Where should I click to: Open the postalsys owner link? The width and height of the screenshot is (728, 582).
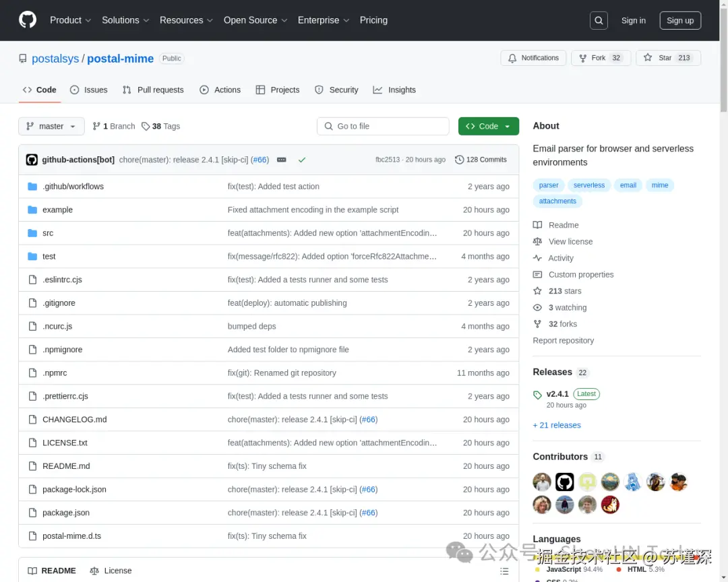55,59
